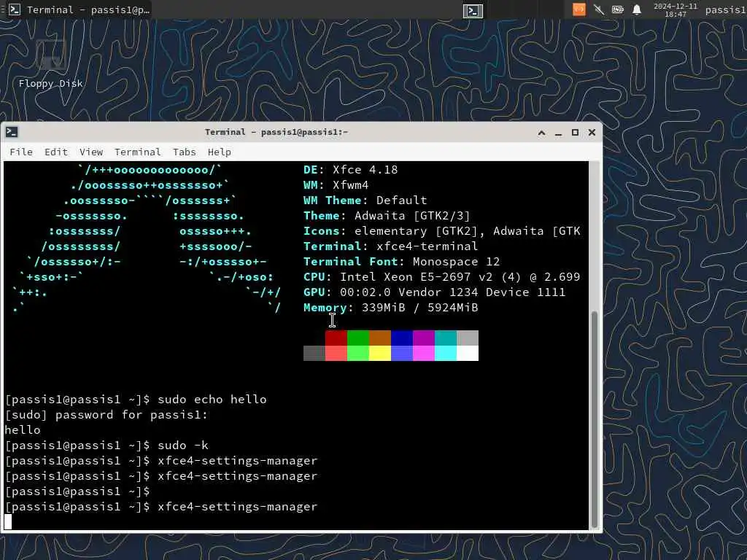Image resolution: width=747 pixels, height=560 pixels.
Task: Click the 'sudo -k' command line
Action: [x=107, y=446]
